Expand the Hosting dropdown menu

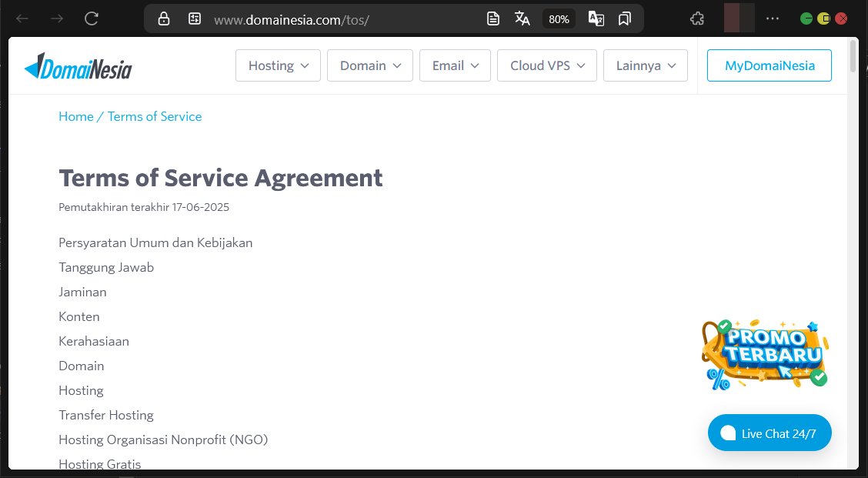pos(278,65)
